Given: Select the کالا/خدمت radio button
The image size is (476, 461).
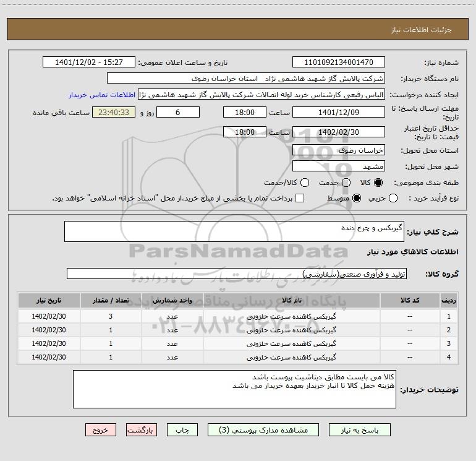Looking at the screenshot, I should coord(305,183).
